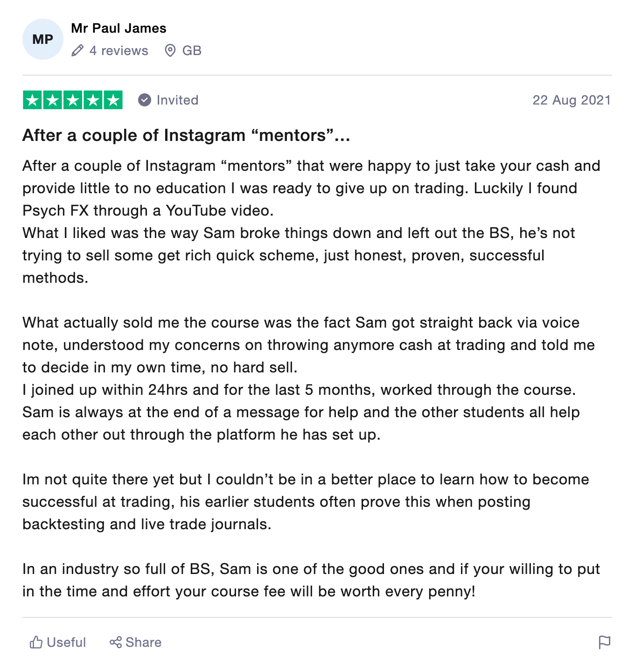Select the GB country label
628x672 pixels.
192,50
